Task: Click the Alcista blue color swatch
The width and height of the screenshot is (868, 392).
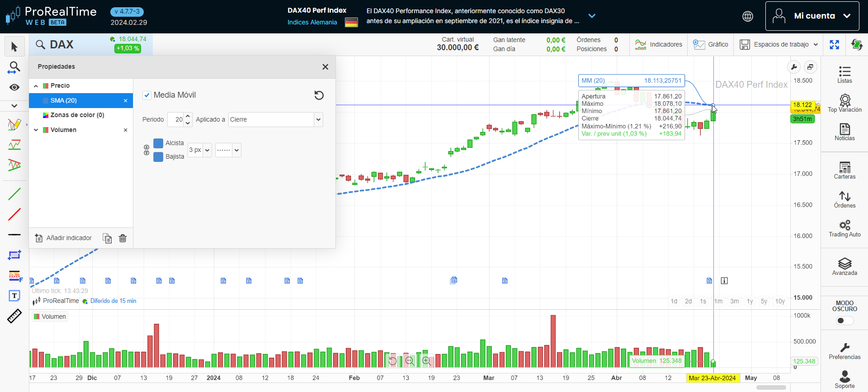Action: pyautogui.click(x=158, y=143)
